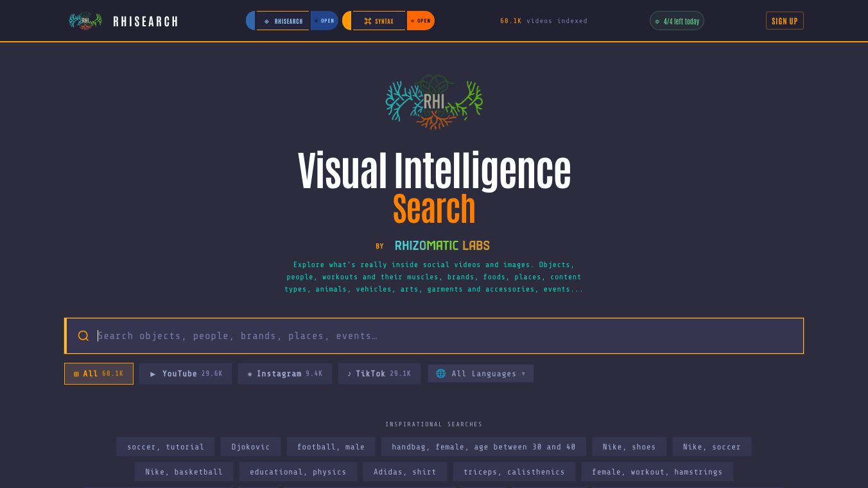Click the RHI tree logo in header
This screenshot has height=488, width=868.
coord(85,21)
